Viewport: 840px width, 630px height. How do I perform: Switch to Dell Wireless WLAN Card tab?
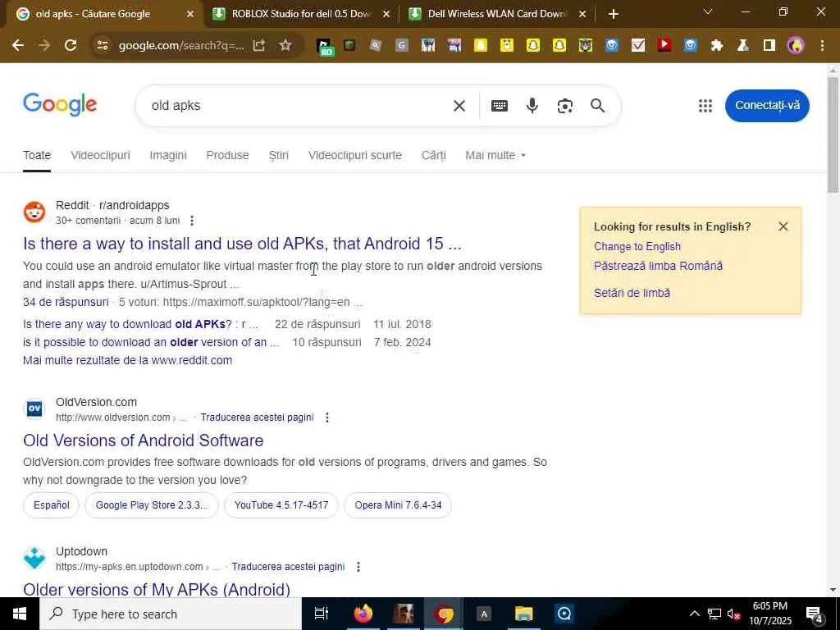(x=497, y=14)
